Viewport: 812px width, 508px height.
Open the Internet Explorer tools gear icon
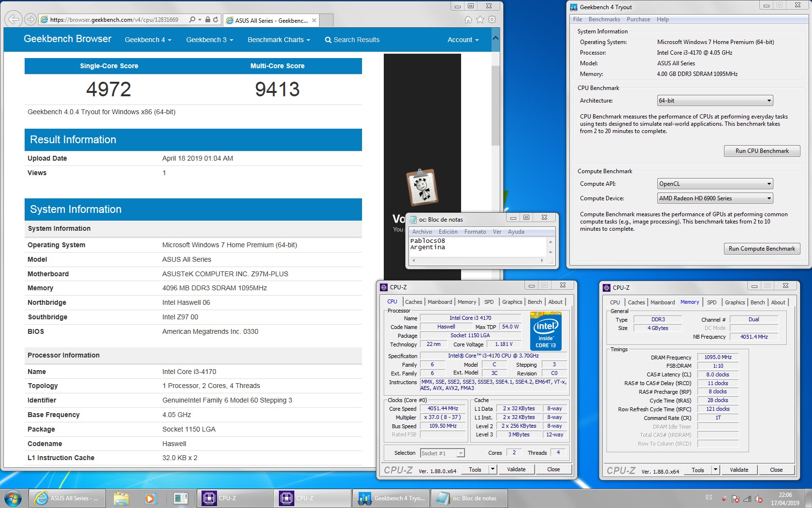click(x=492, y=20)
